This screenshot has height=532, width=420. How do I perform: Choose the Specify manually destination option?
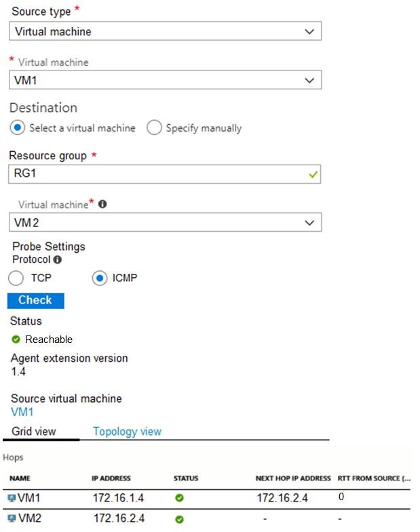[155, 127]
